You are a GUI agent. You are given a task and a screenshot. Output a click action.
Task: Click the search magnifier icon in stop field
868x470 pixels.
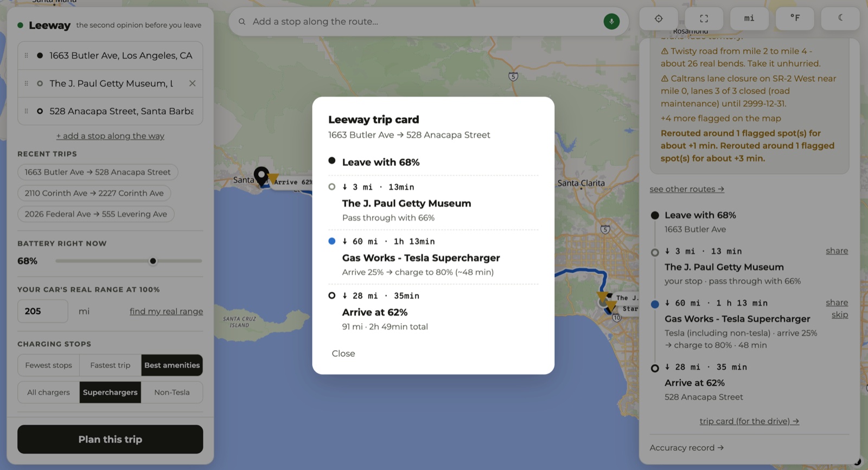pos(242,22)
